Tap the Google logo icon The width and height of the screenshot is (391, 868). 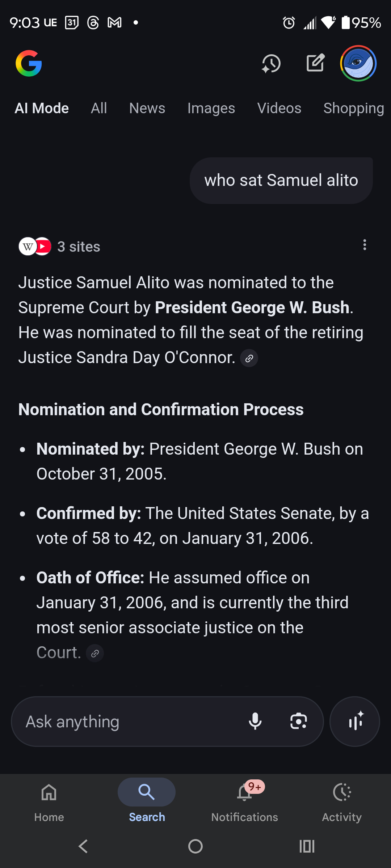point(29,63)
